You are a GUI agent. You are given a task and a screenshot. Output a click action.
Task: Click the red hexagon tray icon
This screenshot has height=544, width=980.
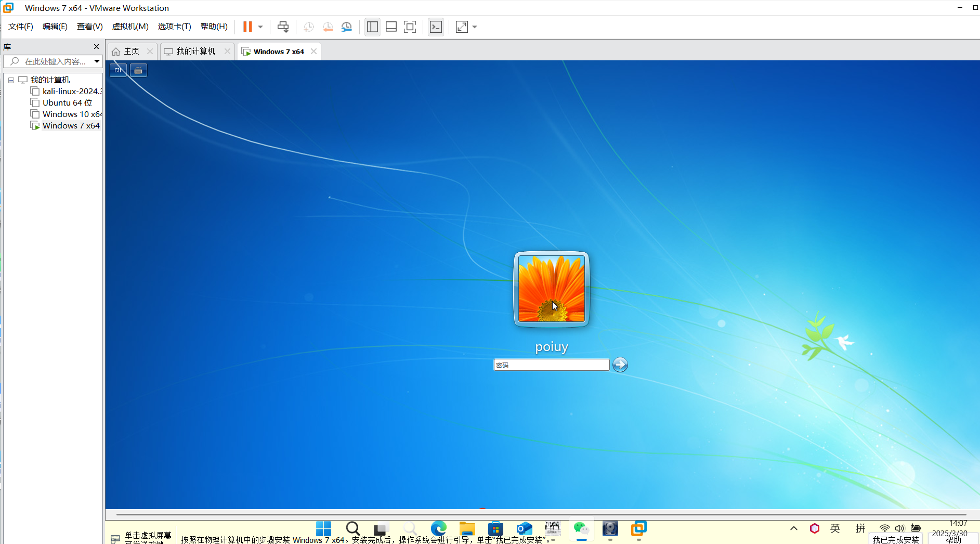tap(815, 528)
